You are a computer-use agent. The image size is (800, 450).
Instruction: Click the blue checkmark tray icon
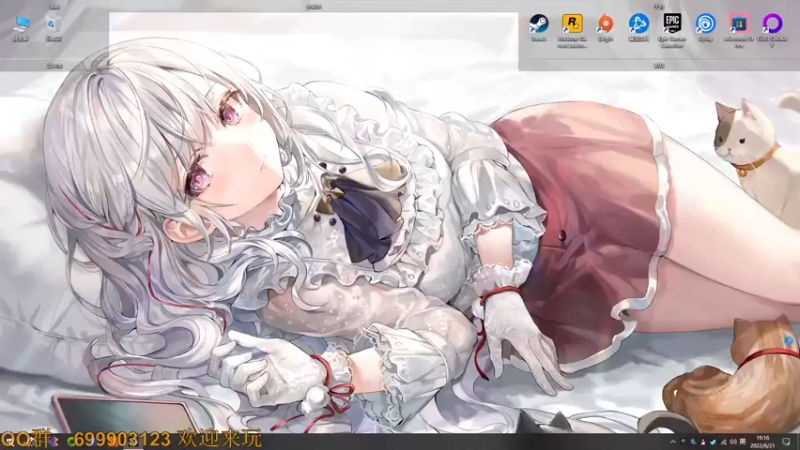pyautogui.click(x=713, y=442)
